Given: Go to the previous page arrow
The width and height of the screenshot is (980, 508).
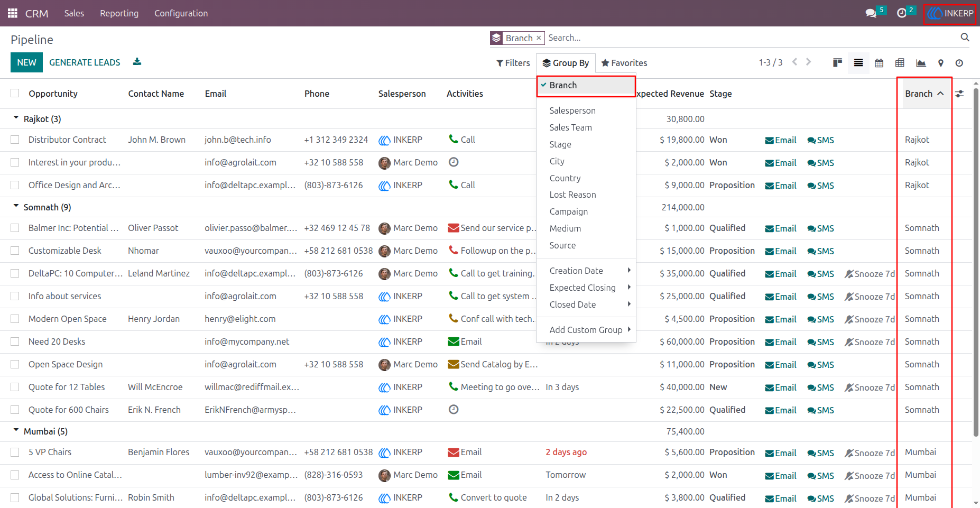Looking at the screenshot, I should click(x=794, y=62).
